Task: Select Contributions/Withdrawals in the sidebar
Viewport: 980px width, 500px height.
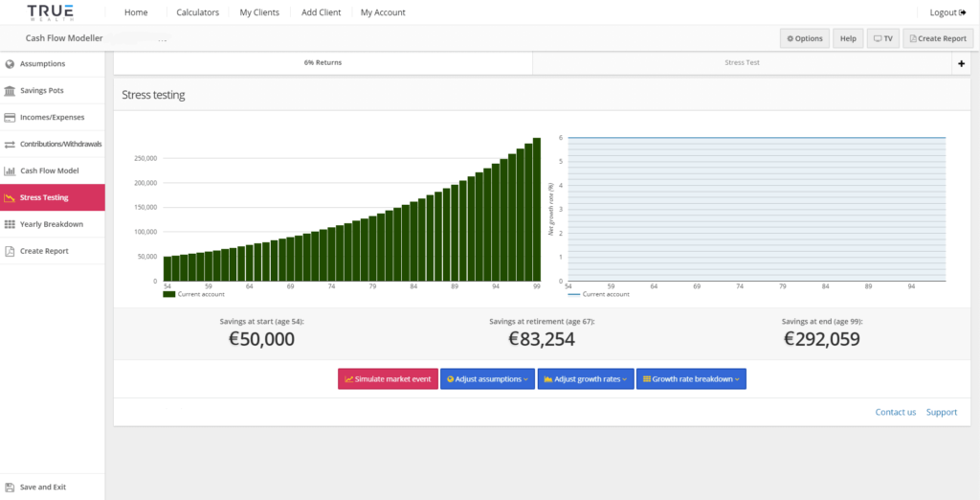Action: click(53, 144)
